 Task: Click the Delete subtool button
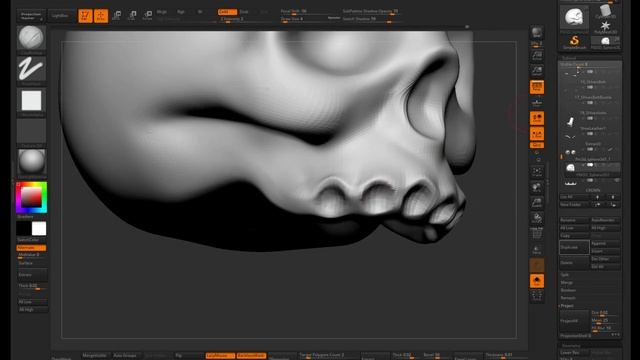pyautogui.click(x=574, y=263)
